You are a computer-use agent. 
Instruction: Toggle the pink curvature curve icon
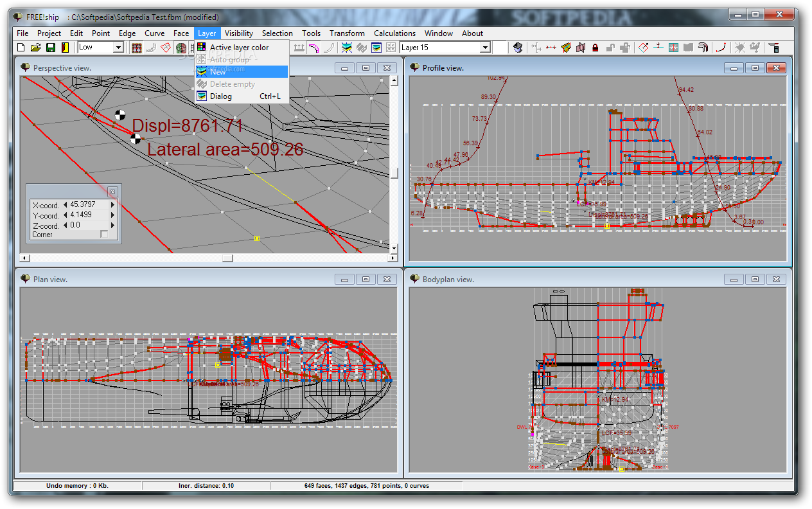pos(313,48)
